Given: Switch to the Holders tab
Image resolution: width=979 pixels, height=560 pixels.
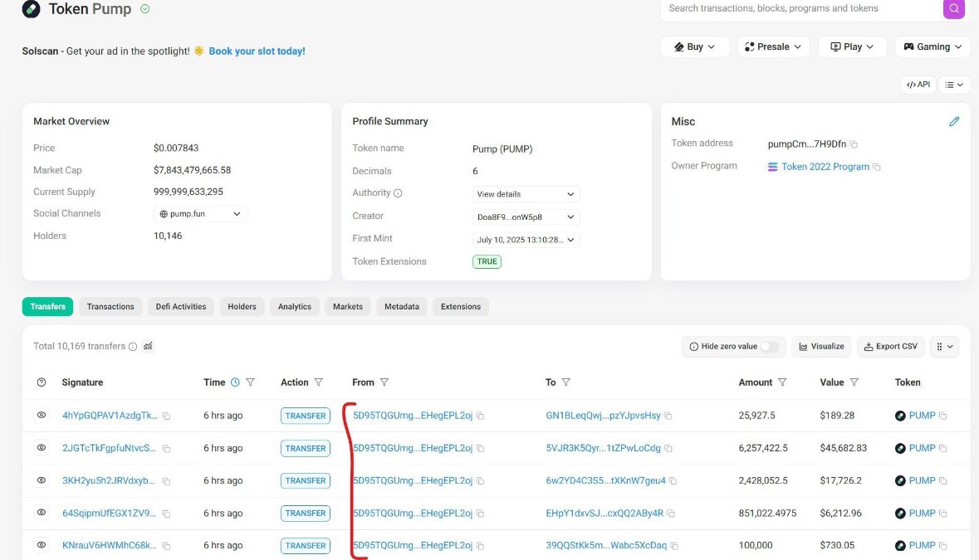Looking at the screenshot, I should point(242,306).
